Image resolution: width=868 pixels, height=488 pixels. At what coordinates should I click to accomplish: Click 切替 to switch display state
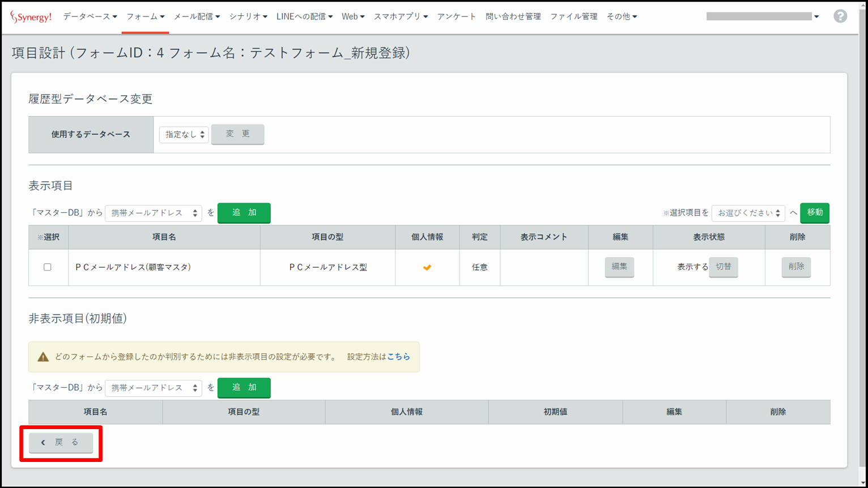click(x=724, y=267)
